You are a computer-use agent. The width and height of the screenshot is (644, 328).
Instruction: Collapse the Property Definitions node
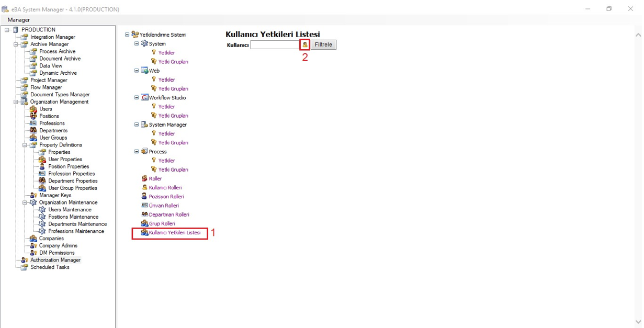point(25,145)
